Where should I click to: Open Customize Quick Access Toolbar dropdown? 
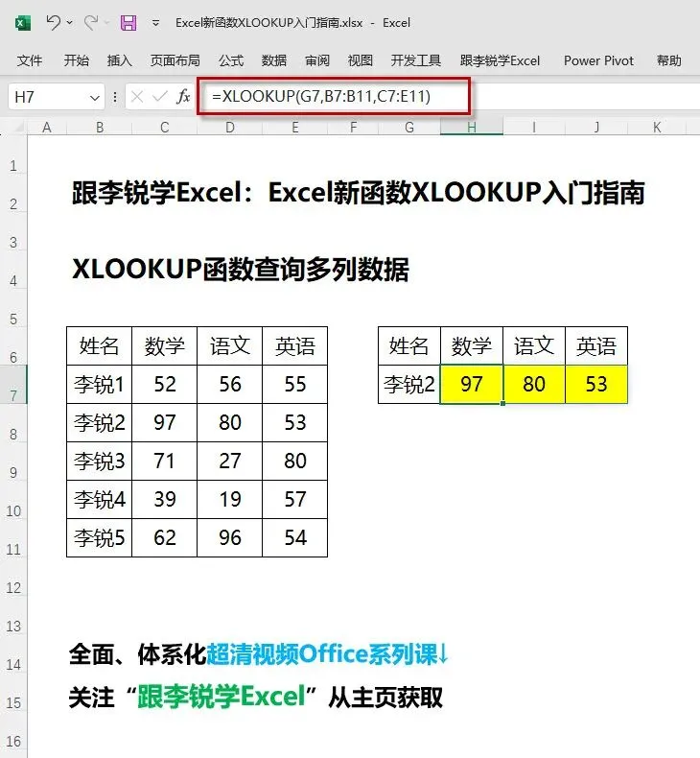click(155, 23)
